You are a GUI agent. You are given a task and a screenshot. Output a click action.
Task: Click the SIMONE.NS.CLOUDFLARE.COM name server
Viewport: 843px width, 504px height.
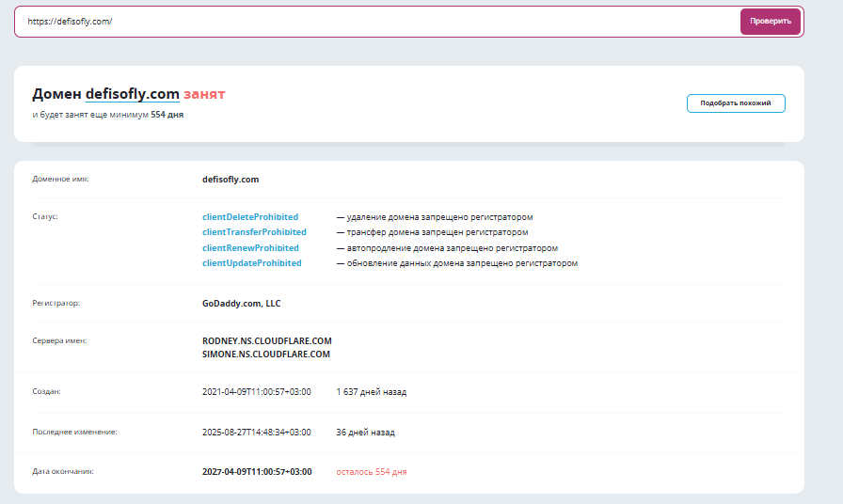point(266,354)
